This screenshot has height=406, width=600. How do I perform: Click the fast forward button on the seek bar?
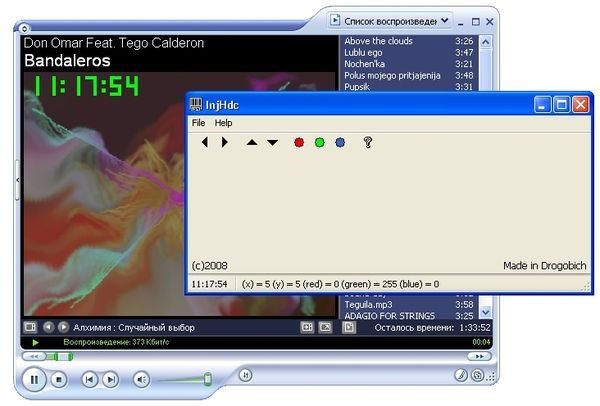click(x=479, y=357)
